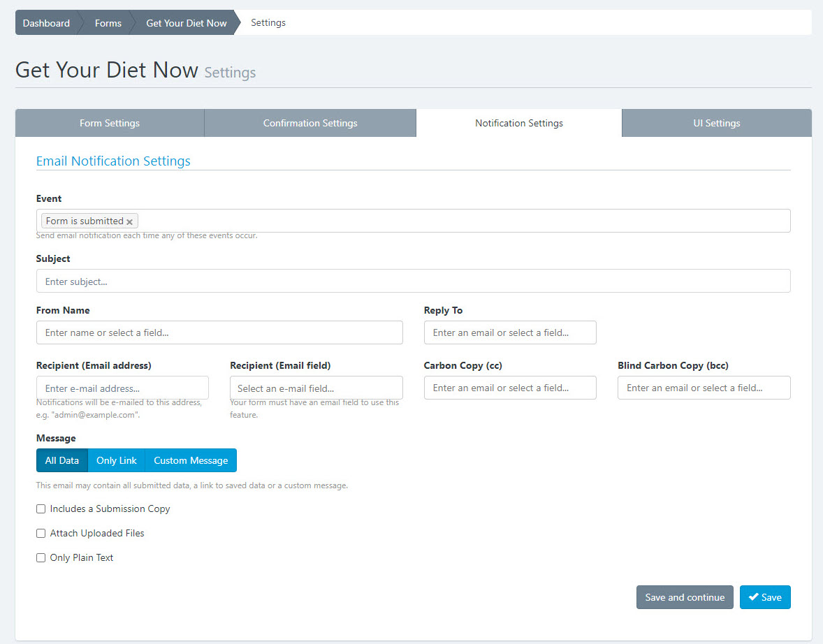The width and height of the screenshot is (823, 644).
Task: Check the 'Attach Uploaded Files' option
Action: click(41, 534)
